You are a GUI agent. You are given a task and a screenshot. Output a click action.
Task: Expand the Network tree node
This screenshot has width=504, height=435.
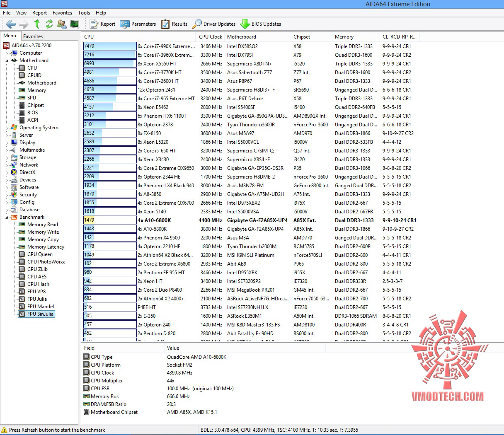click(7, 165)
